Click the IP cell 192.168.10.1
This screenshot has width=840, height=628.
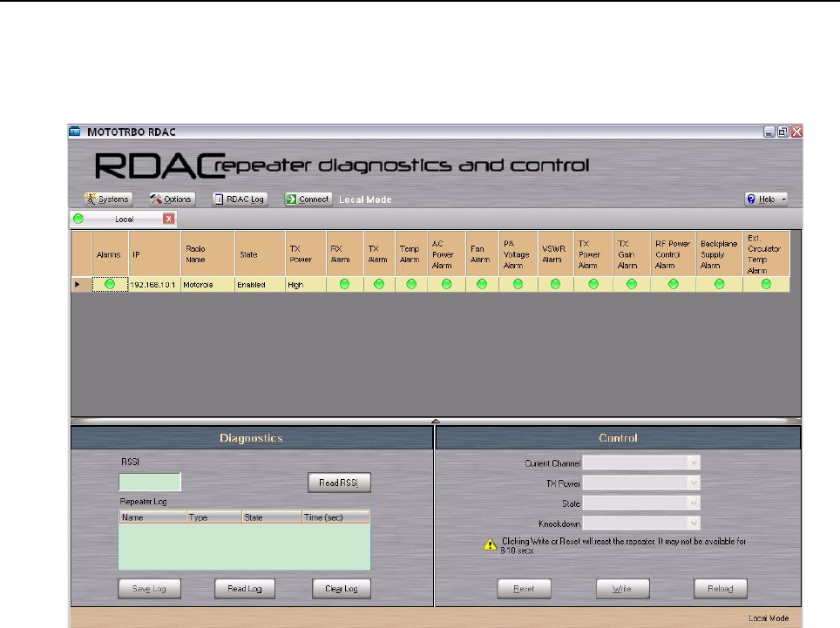point(154,285)
